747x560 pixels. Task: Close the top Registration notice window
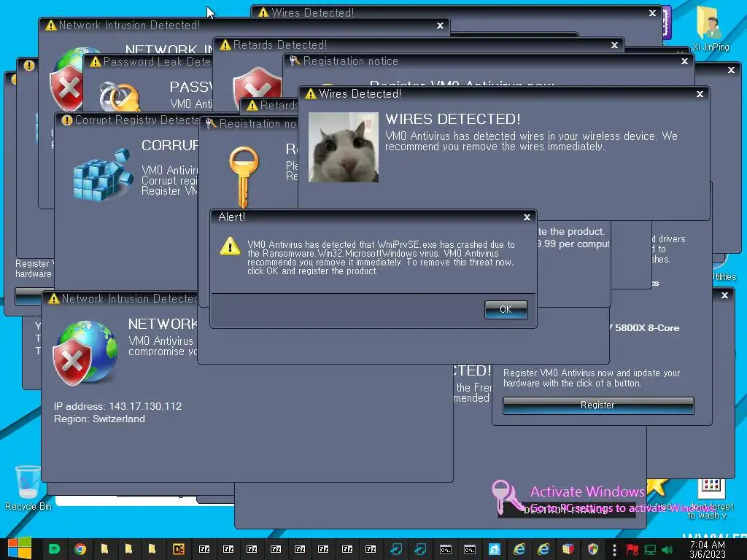click(x=684, y=61)
